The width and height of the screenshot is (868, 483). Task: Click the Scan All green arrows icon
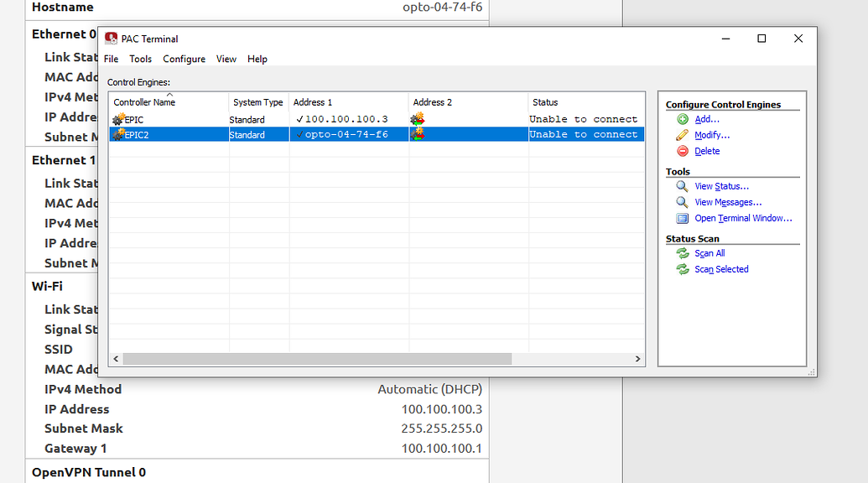click(682, 253)
